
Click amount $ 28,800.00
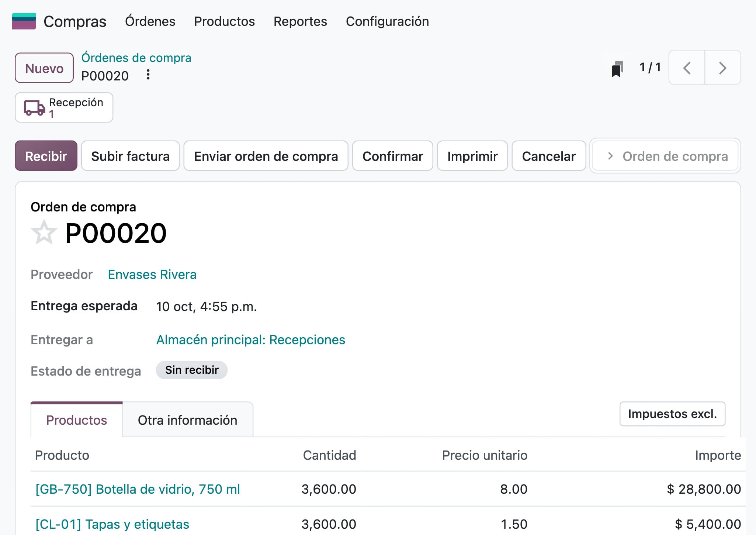704,489
